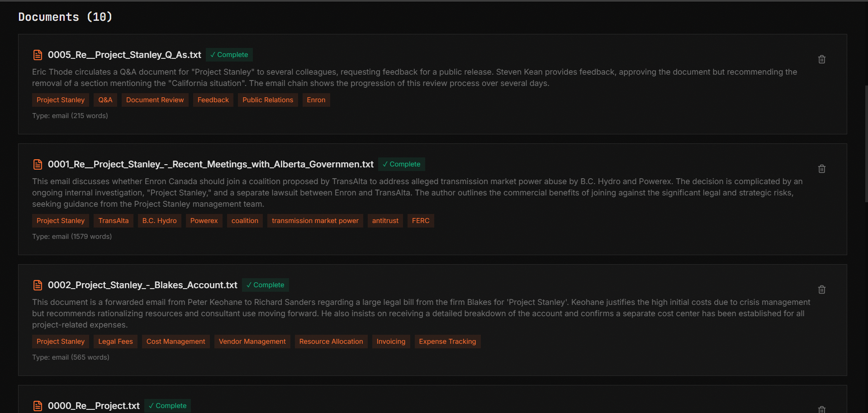Click the Vendor Management tag

252,342
